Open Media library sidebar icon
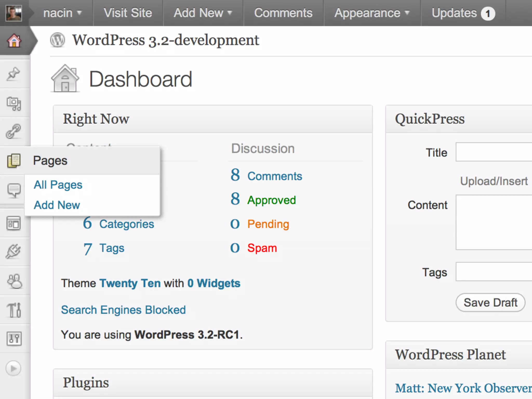Viewport: 532px width, 399px height. [14, 103]
